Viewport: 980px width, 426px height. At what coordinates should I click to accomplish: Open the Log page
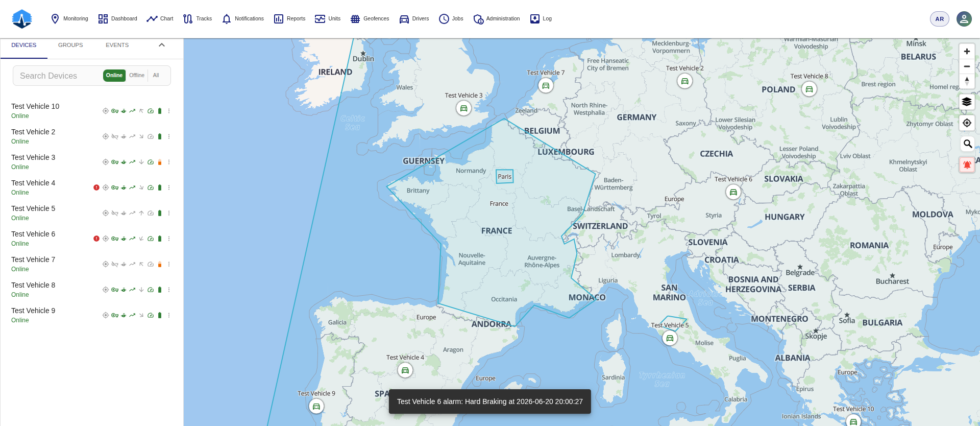point(541,19)
